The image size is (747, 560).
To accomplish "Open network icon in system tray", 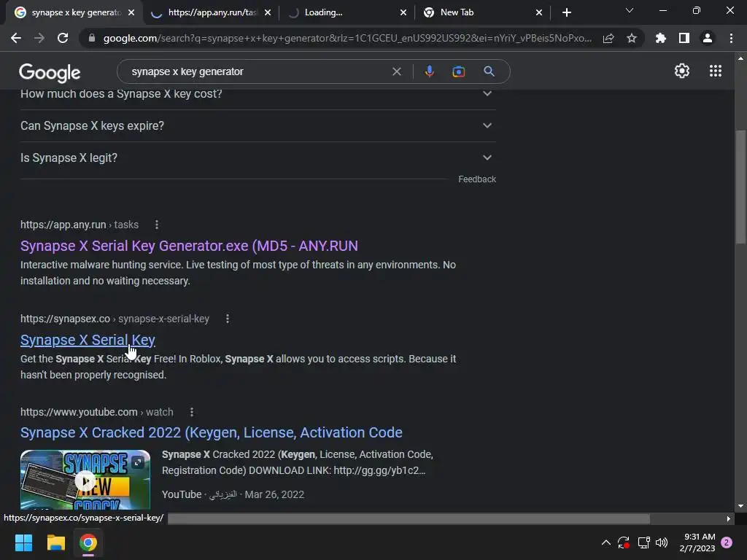I will pyautogui.click(x=643, y=542).
